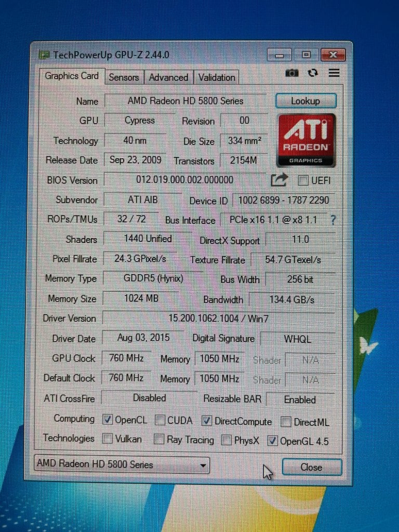Click the Memory Type GDDR5 (Hynix)
The width and height of the screenshot is (399, 532).
click(153, 278)
